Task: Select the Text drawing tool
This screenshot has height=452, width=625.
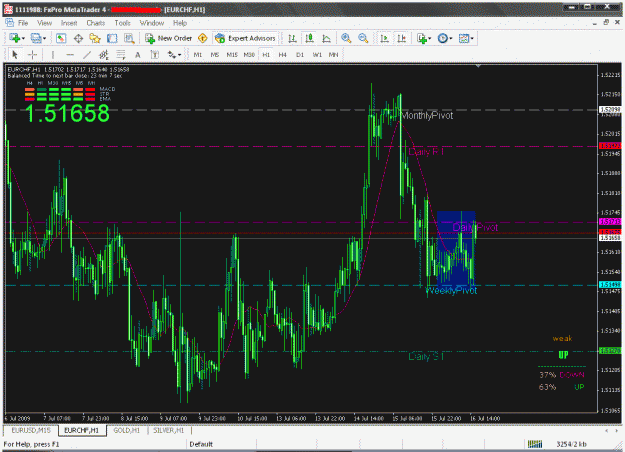Action: click(x=138, y=55)
